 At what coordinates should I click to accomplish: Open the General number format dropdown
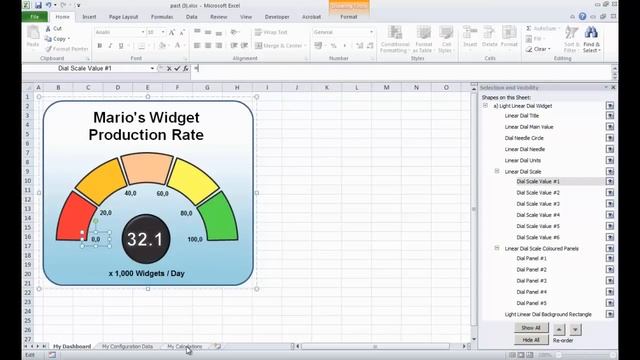coord(371,32)
